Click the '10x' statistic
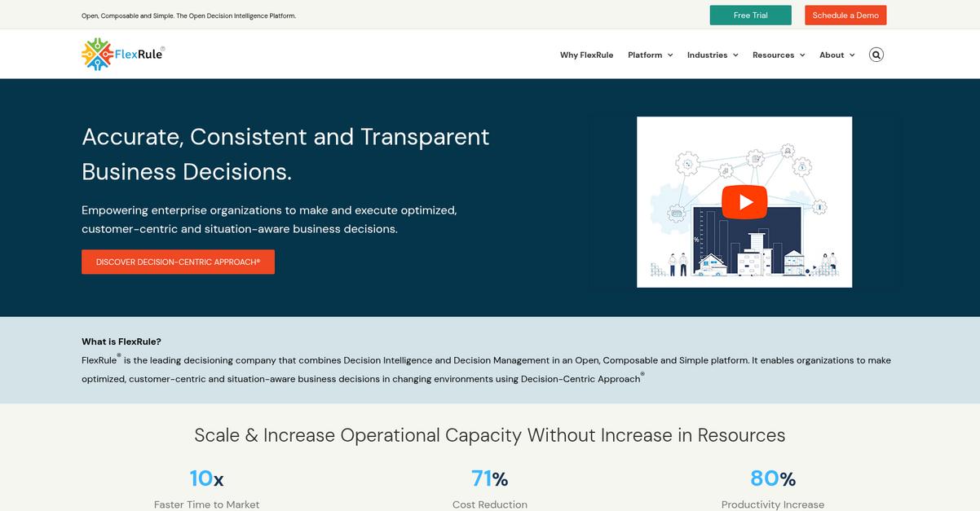This screenshot has height=511, width=980. [x=206, y=478]
